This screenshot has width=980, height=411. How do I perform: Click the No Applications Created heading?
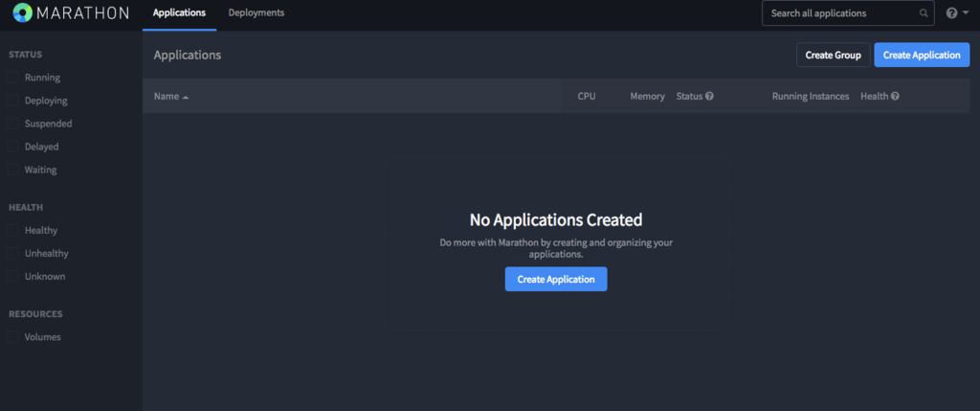(556, 219)
